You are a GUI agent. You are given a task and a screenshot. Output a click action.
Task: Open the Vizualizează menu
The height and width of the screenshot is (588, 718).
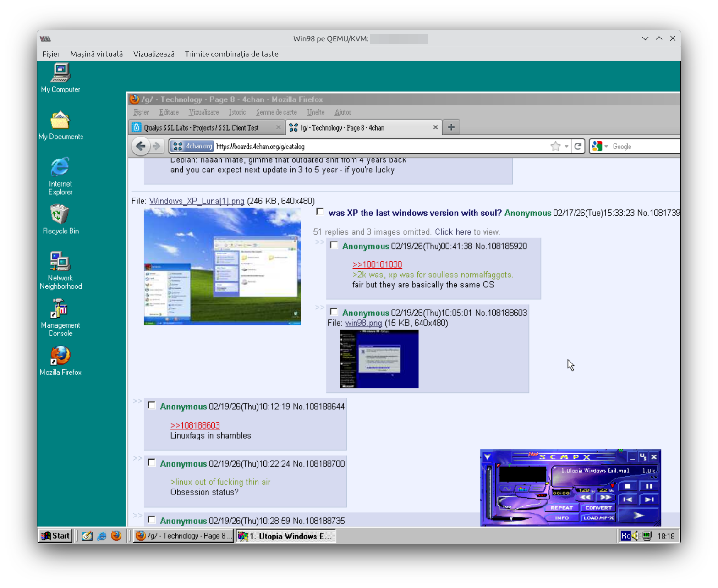[154, 54]
